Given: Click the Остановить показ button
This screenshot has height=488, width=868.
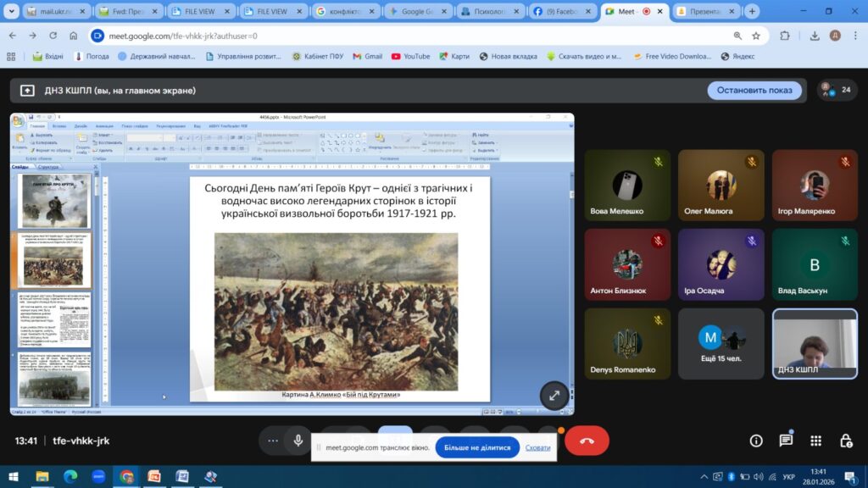Looking at the screenshot, I should click(754, 90).
